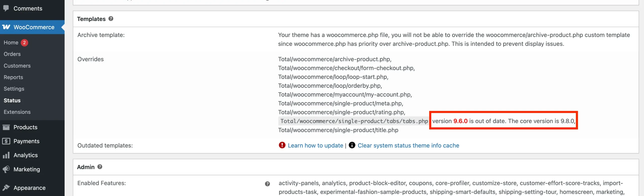This screenshot has height=196, width=644.
Task: Click Clear system status theme info cache
Action: pos(408,145)
